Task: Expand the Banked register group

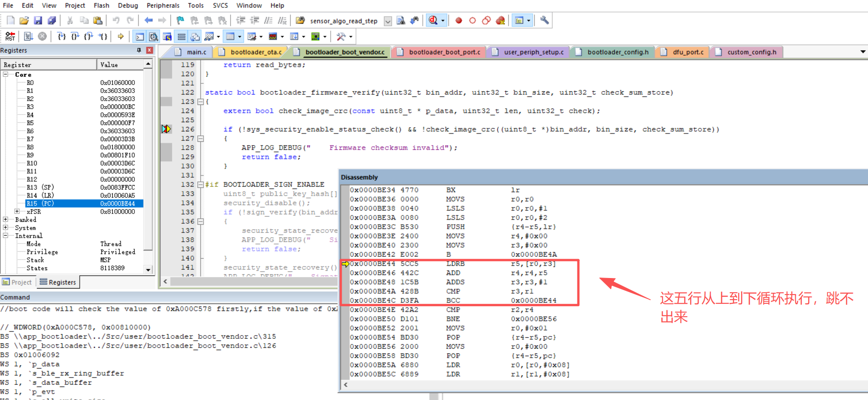Action: click(x=6, y=220)
